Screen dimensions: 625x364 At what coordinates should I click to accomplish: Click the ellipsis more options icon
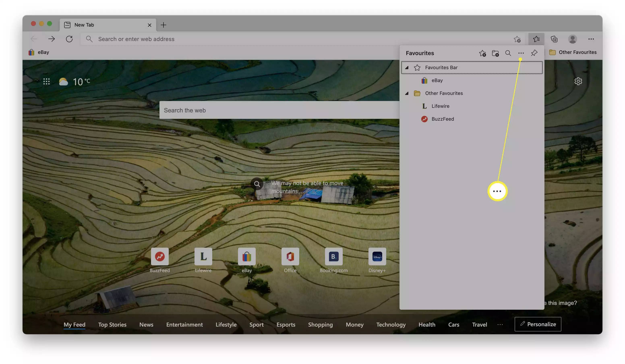click(x=521, y=53)
